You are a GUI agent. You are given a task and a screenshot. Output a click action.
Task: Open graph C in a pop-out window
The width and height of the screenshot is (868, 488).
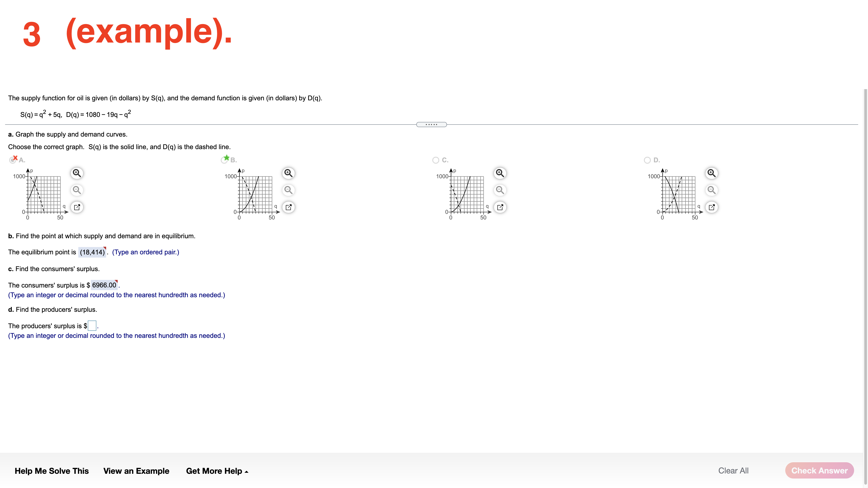pyautogui.click(x=500, y=207)
